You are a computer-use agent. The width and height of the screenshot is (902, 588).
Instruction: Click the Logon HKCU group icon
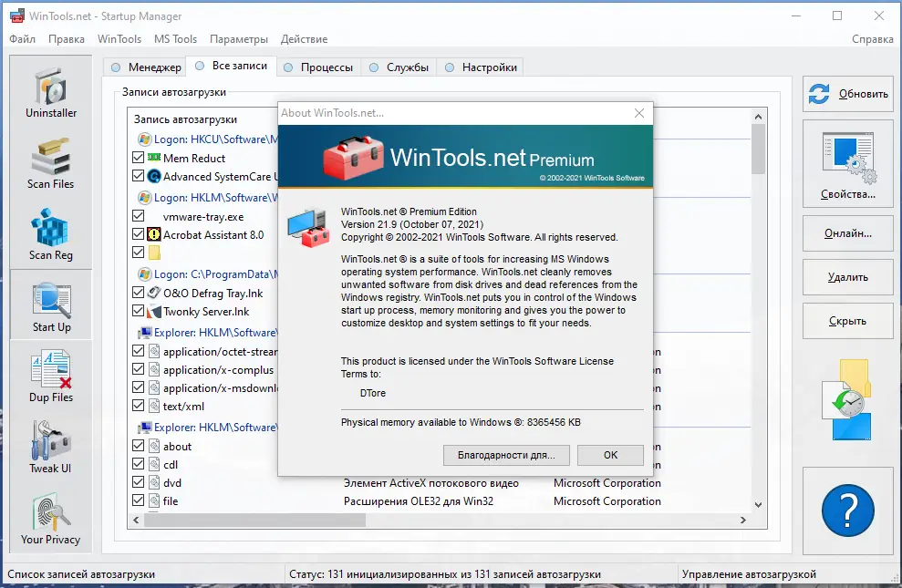pyautogui.click(x=144, y=139)
